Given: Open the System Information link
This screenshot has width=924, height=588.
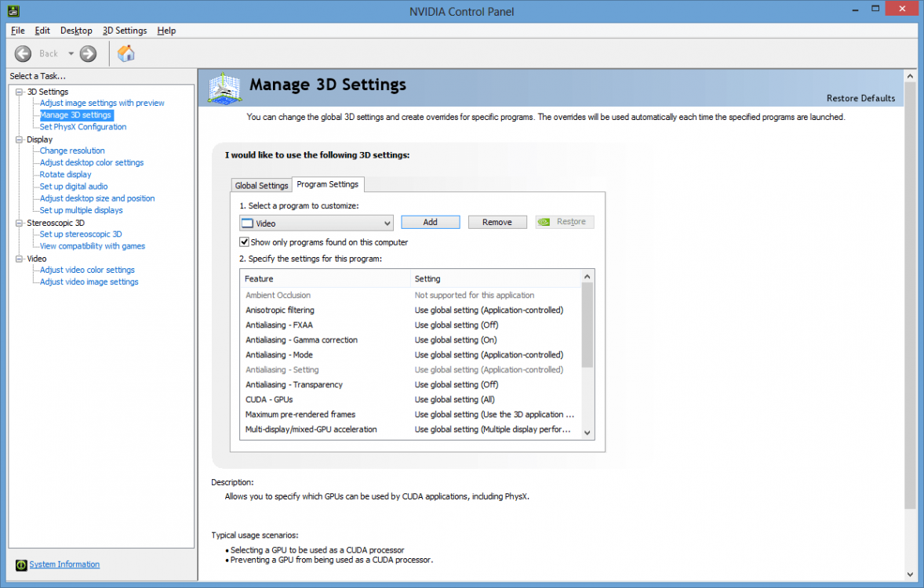Looking at the screenshot, I should 64,564.
